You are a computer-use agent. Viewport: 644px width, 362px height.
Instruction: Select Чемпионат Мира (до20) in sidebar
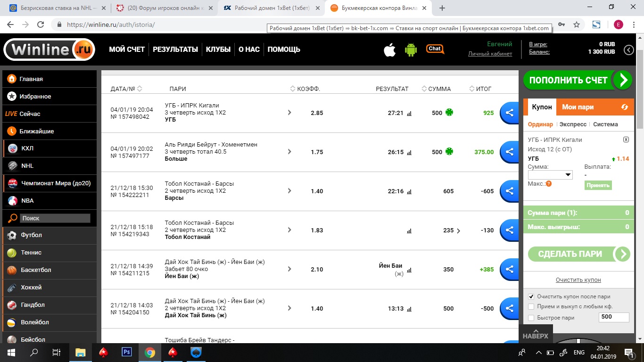(50, 183)
